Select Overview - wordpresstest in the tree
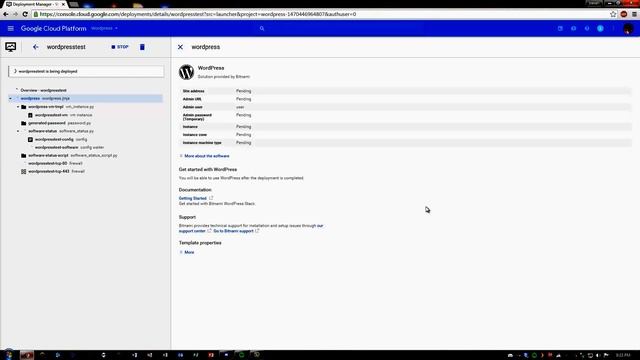640x360 pixels. click(43, 90)
